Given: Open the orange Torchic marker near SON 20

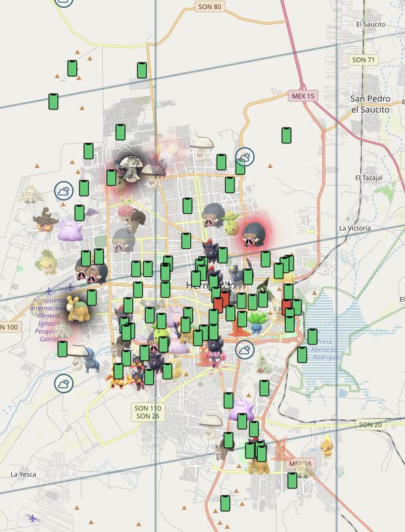Looking at the screenshot, I should coord(327,446).
